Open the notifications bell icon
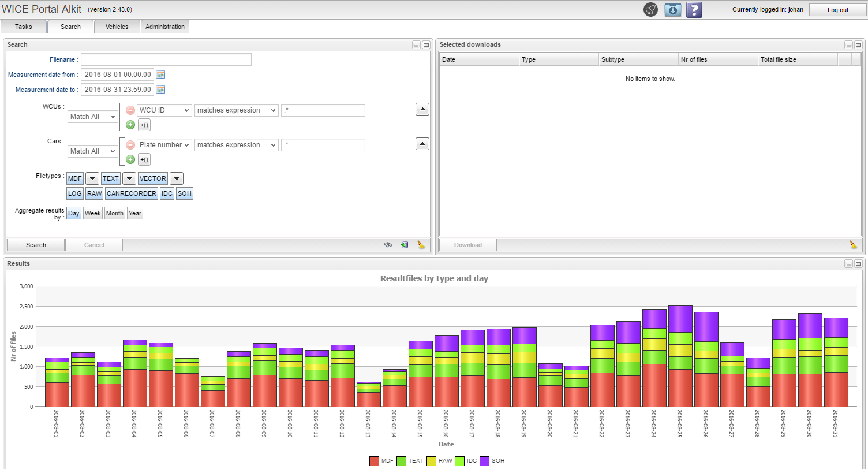 650,10
